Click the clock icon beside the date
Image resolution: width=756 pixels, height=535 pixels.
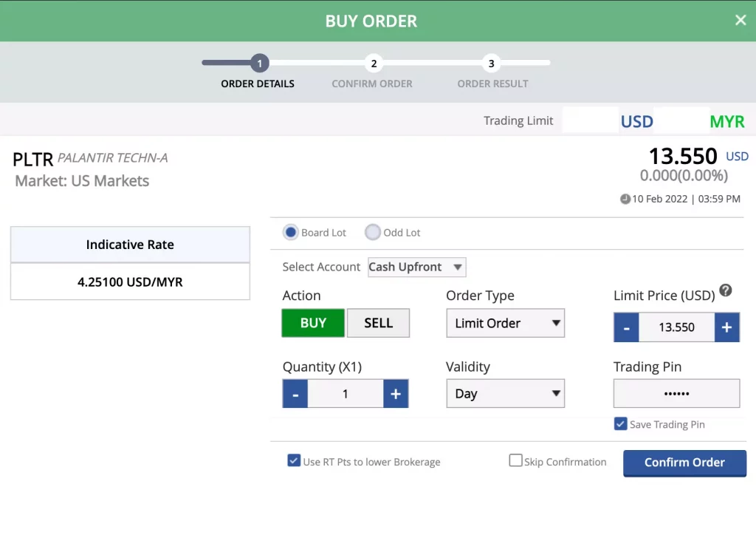pos(625,199)
